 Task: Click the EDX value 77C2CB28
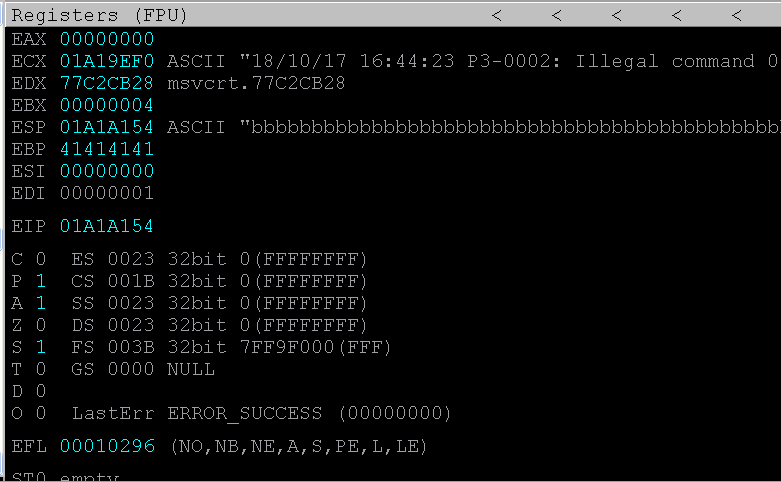(x=107, y=83)
